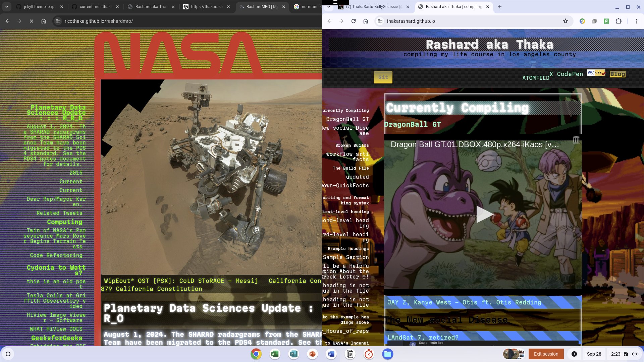This screenshot has height=362, width=644.
Task: Open a new tab in right window
Action: [499, 6]
